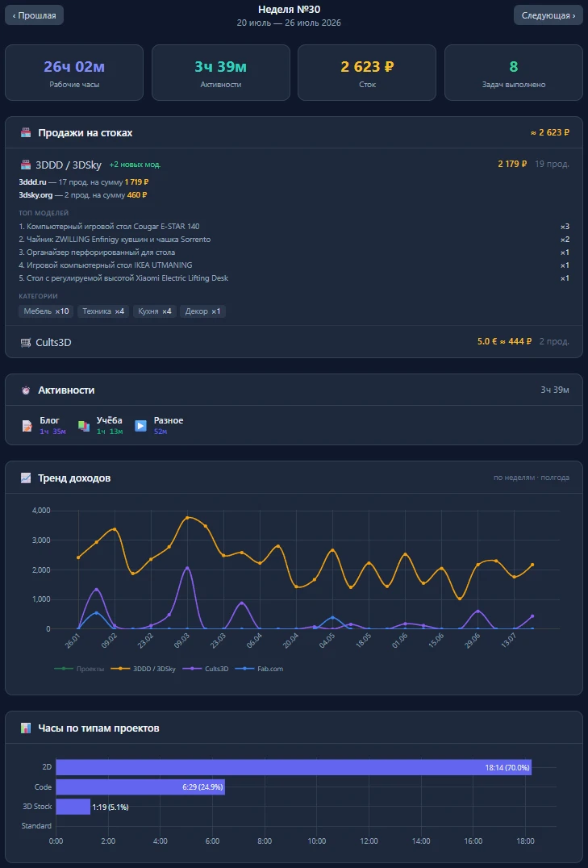Click the Блог activity icon

(27, 426)
